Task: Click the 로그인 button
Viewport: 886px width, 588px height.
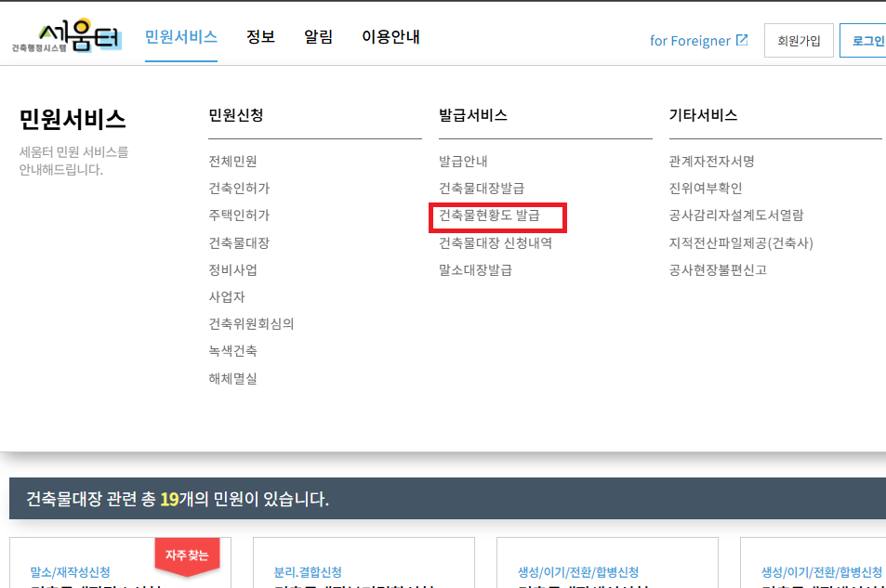Action: click(x=865, y=41)
